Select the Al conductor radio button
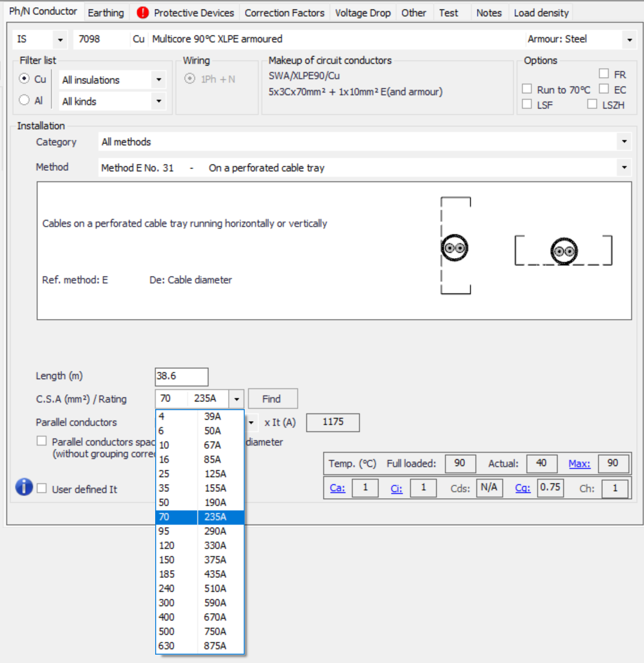 pos(24,101)
